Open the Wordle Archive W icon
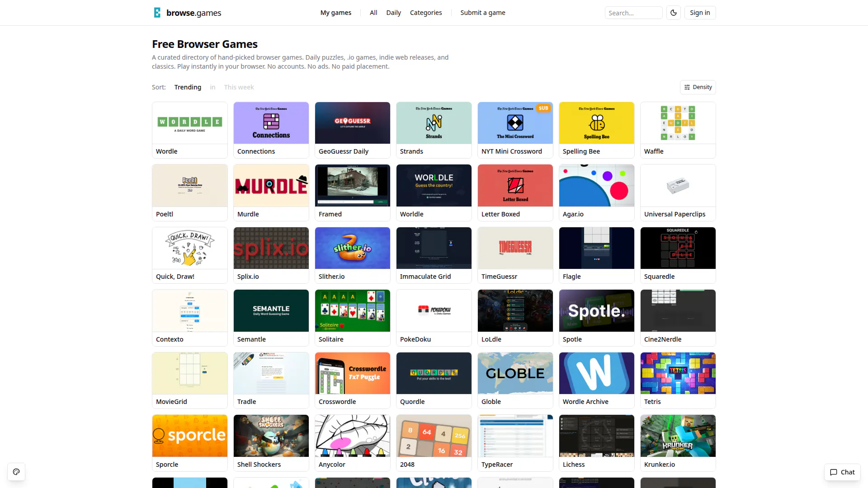Screen dimensions: 868x488 click(597, 373)
